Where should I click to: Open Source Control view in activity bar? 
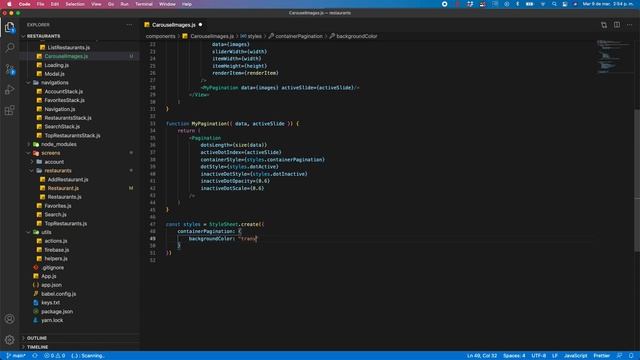[x=10, y=69]
